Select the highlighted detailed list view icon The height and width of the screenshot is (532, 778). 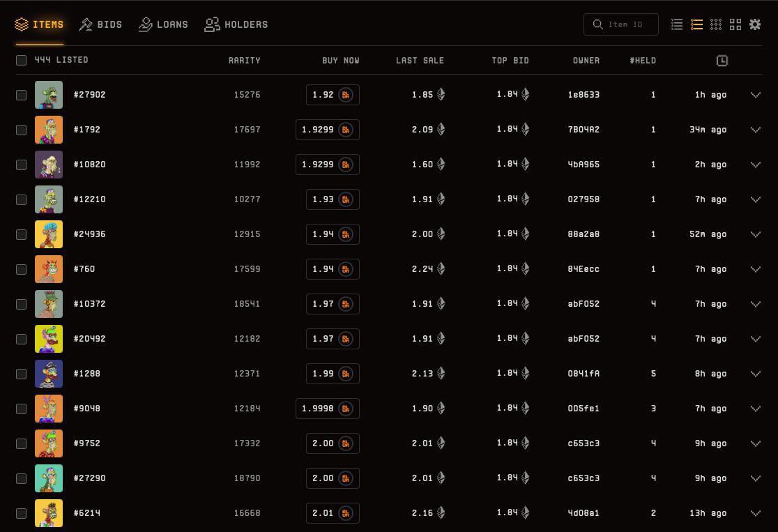coord(696,24)
